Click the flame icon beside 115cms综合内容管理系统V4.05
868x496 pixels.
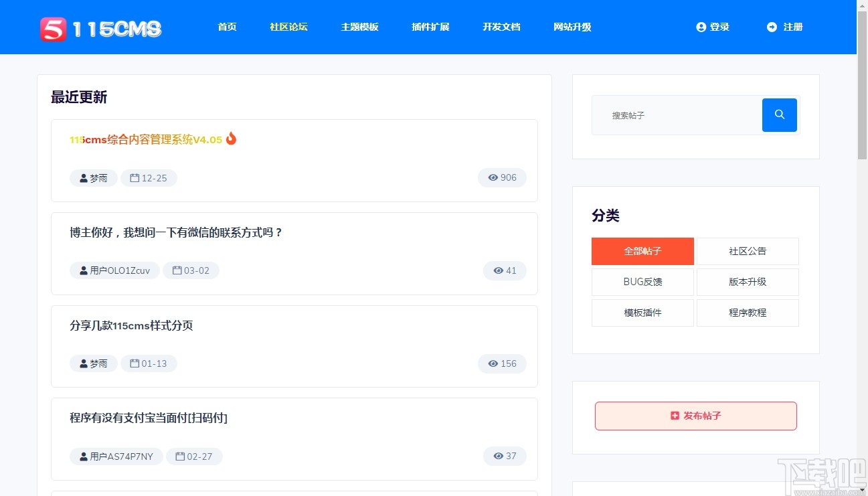[231, 139]
